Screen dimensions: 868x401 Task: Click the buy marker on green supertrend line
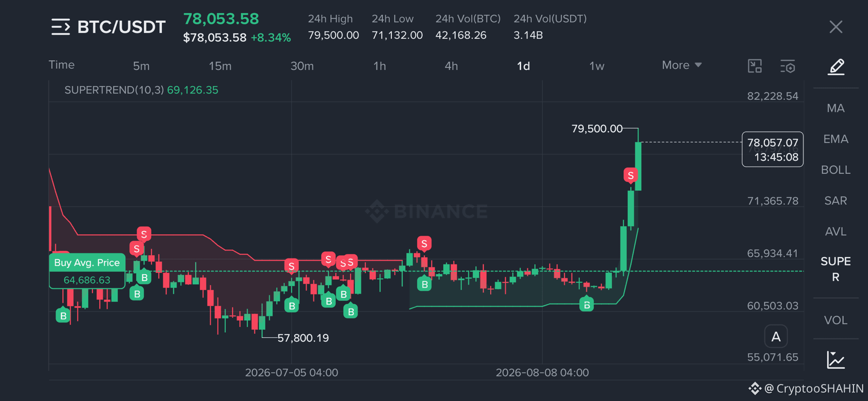[587, 305]
